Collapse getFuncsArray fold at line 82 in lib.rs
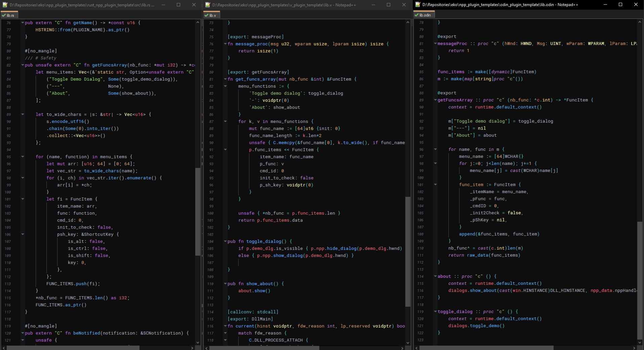The width and height of the screenshot is (644, 350). coord(23,65)
